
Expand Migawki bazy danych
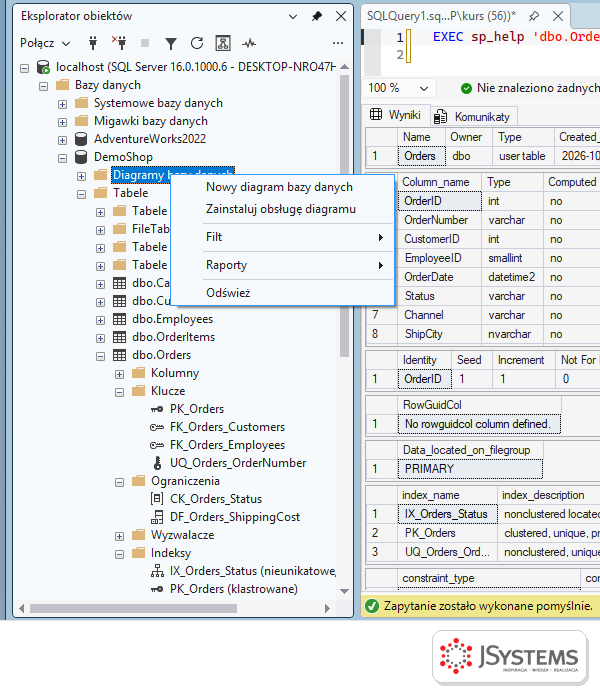[x=62, y=122]
